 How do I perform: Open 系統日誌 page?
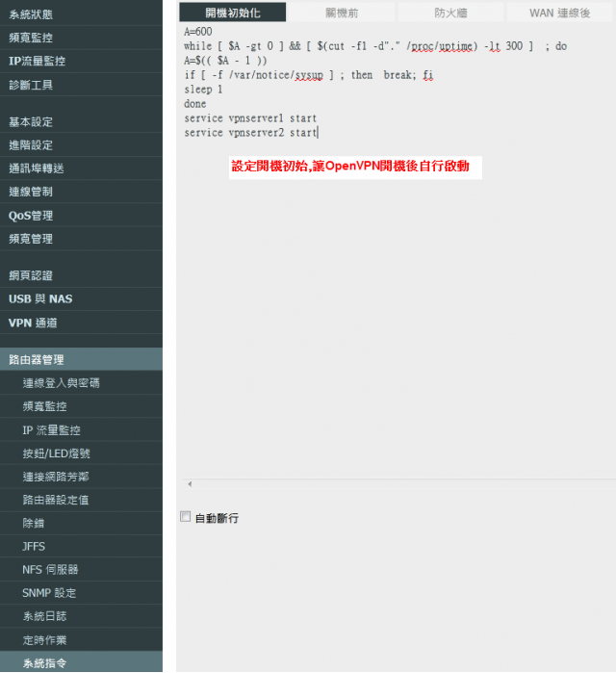coord(81,616)
